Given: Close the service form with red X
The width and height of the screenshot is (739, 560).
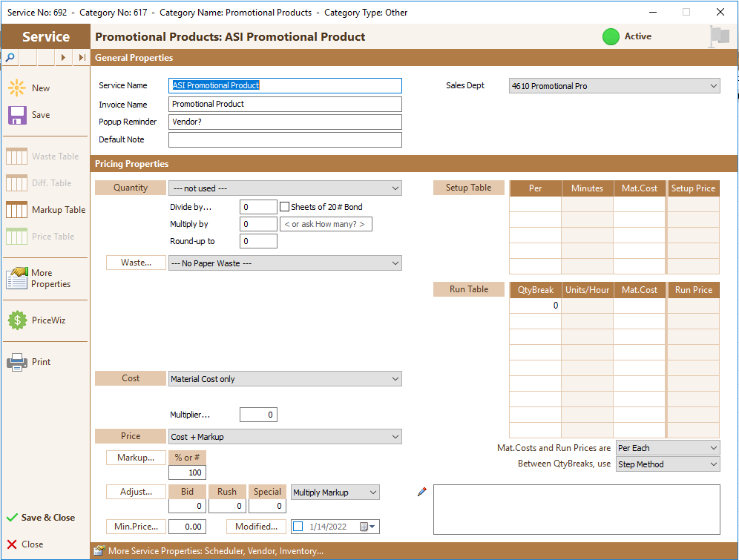Looking at the screenshot, I should coord(25,544).
